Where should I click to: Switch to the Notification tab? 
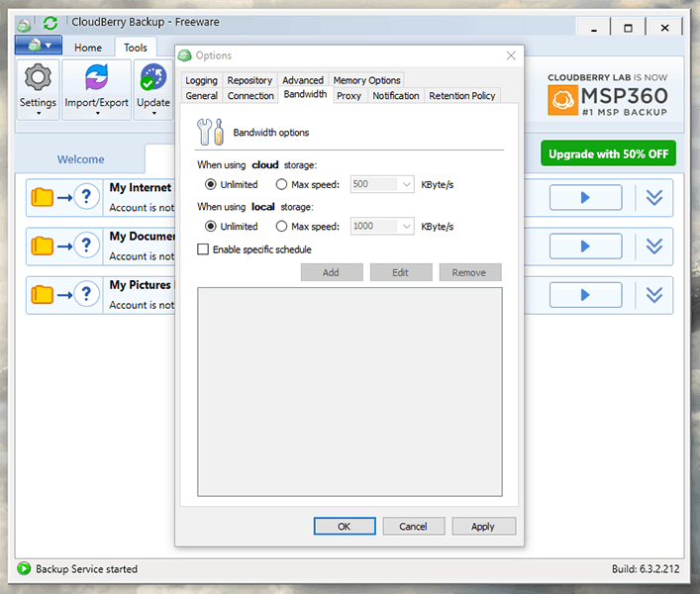coord(395,95)
